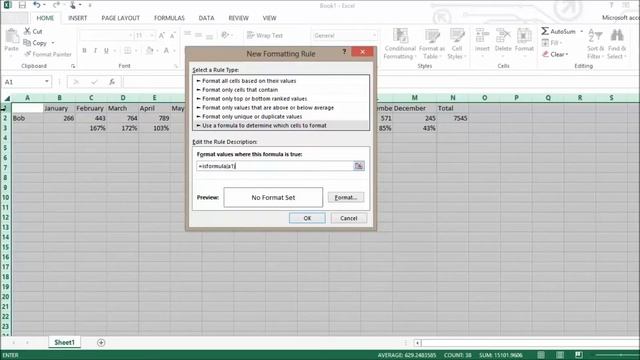This screenshot has height=360, width=640.
Task: Open Format as Table
Action: tap(432, 44)
